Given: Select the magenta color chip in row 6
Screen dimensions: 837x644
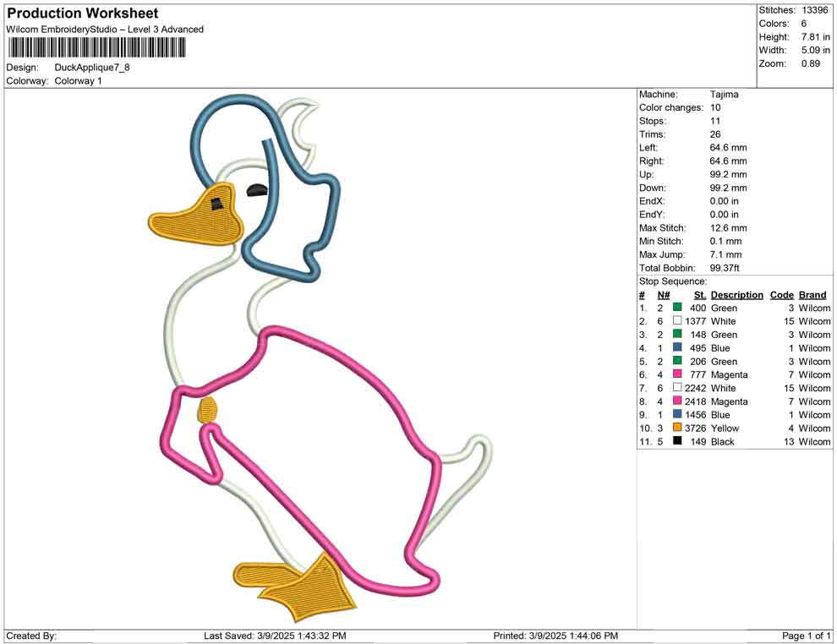Looking at the screenshot, I should point(676,374).
